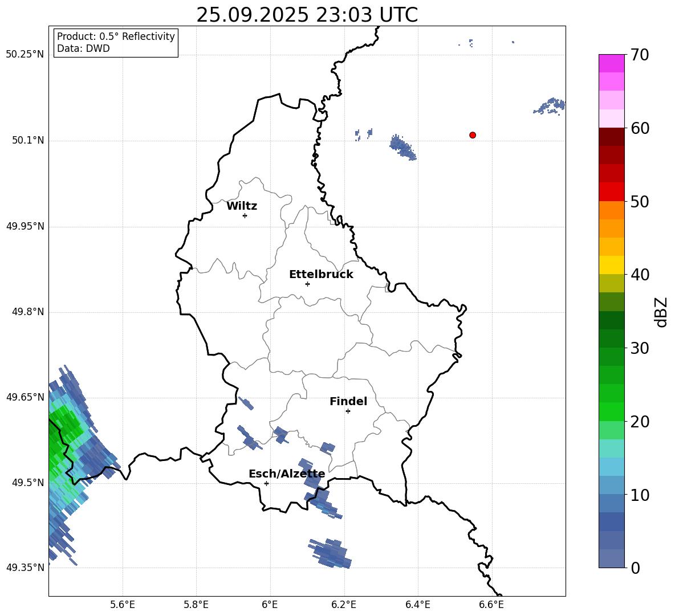The height and width of the screenshot is (616, 675).
Task: Click the dark red colorbar segment below 60
Action: pyautogui.click(x=612, y=137)
